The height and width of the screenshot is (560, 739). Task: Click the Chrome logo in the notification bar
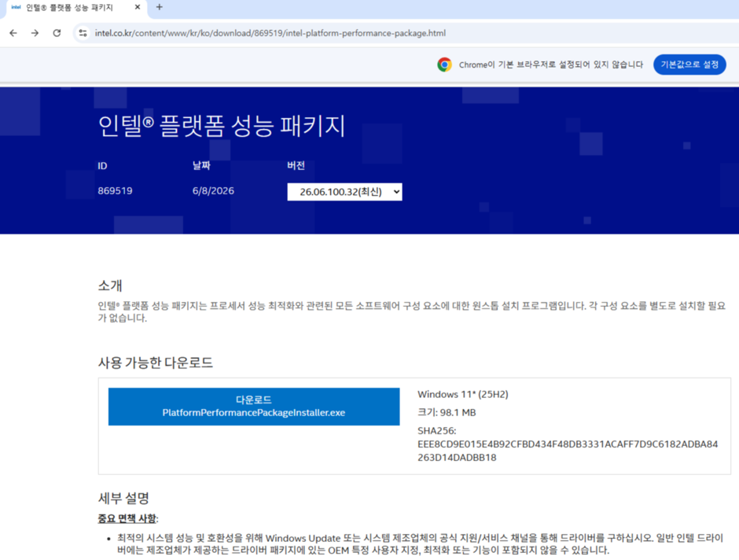tap(444, 64)
